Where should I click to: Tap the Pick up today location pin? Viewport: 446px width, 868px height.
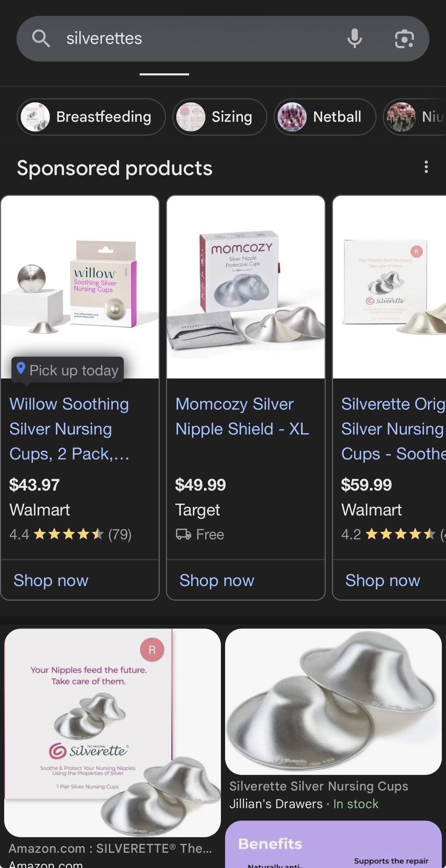pyautogui.click(x=21, y=369)
